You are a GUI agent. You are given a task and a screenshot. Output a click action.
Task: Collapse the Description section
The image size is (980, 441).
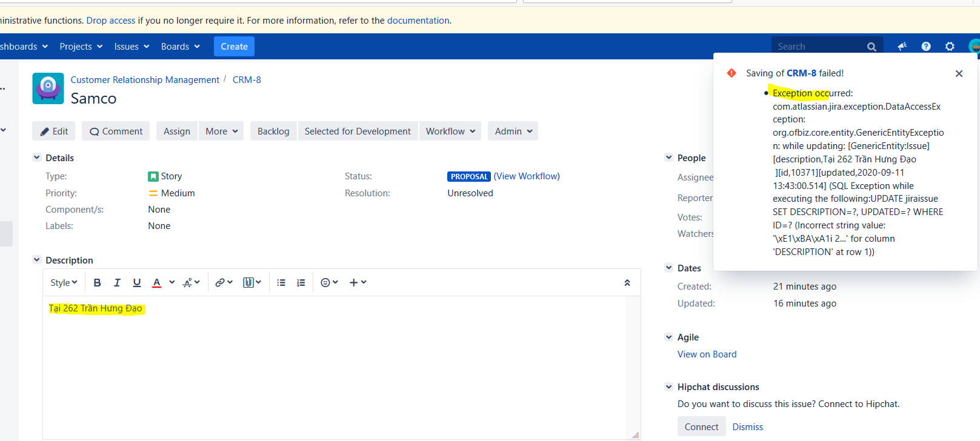pos(36,260)
